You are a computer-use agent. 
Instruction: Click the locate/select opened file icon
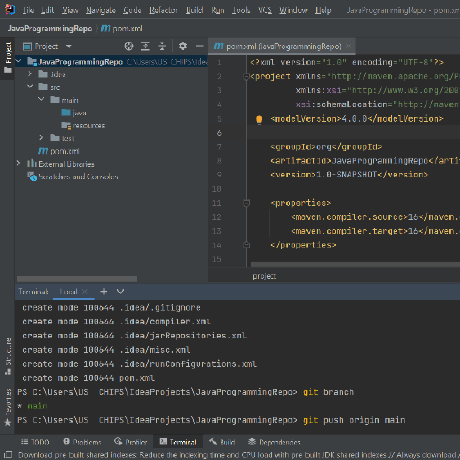pyautogui.click(x=129, y=46)
